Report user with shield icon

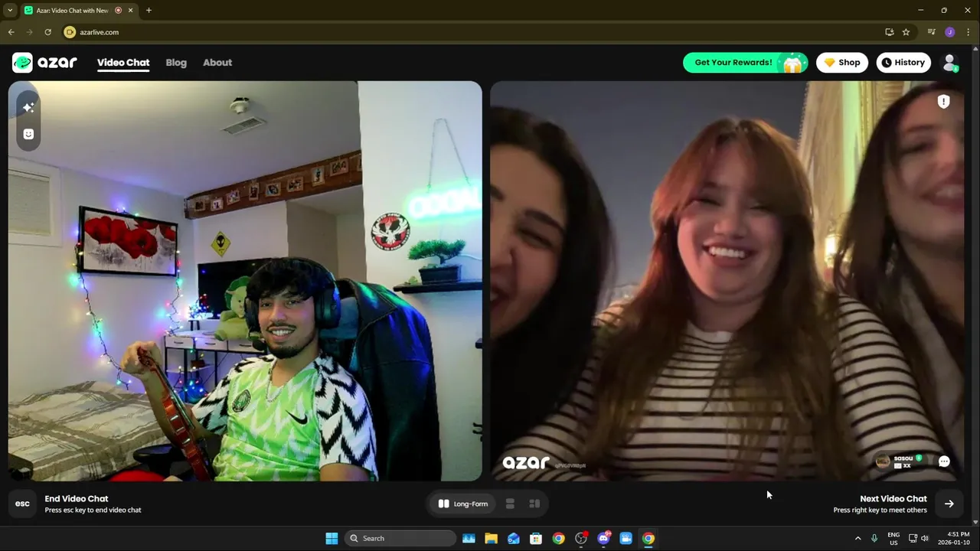943,101
